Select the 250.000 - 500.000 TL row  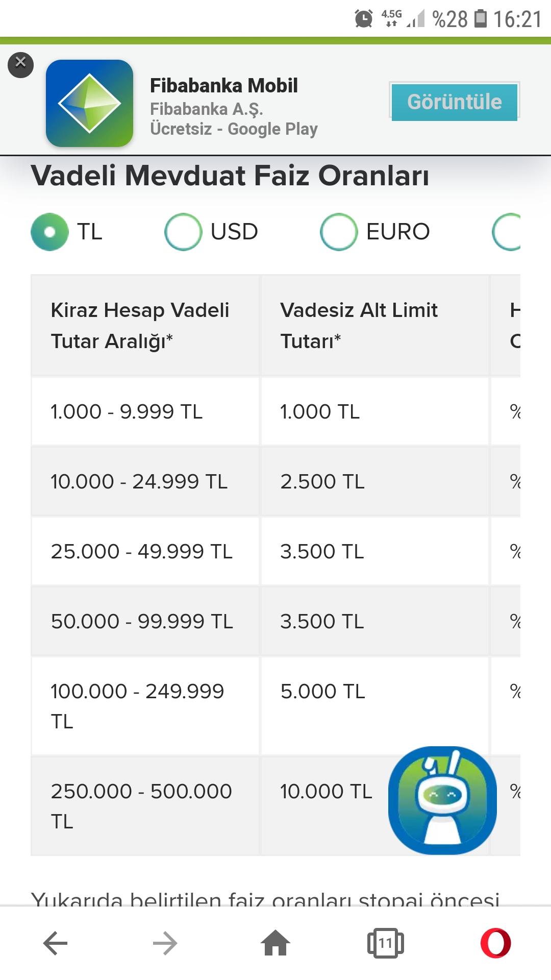(x=141, y=805)
